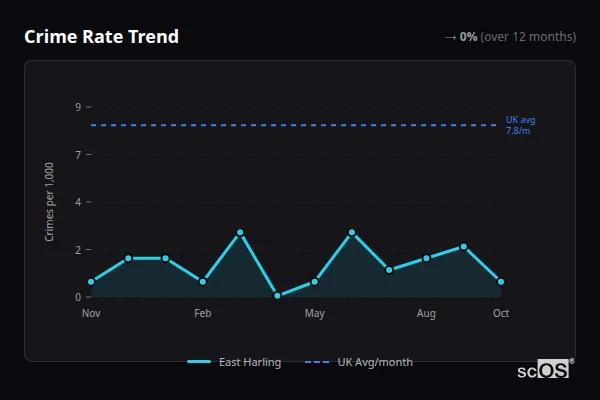The image size is (600, 400).
Task: Click the '2' y-axis tick label
Action: pyautogui.click(x=78, y=250)
